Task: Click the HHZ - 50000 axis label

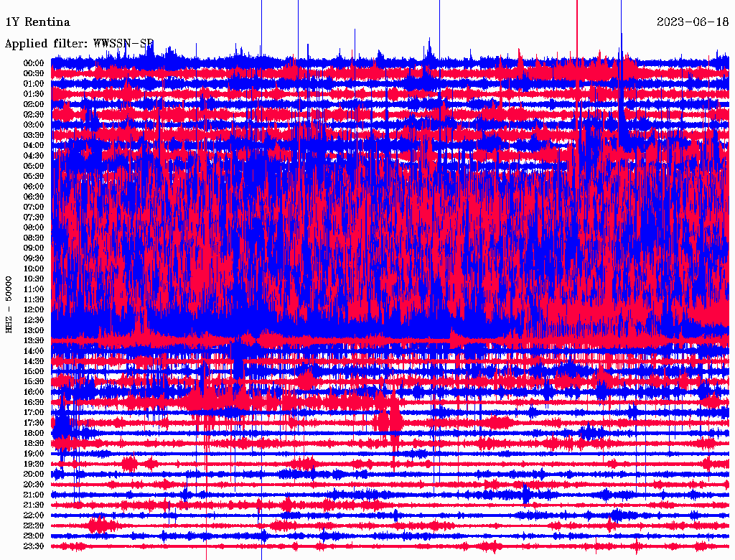Action: pos(9,304)
